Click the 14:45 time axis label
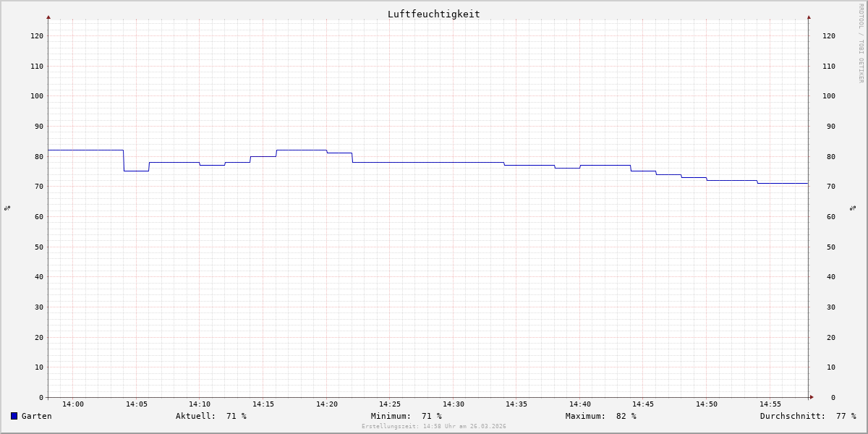Image resolution: width=868 pixels, height=434 pixels. [643, 404]
